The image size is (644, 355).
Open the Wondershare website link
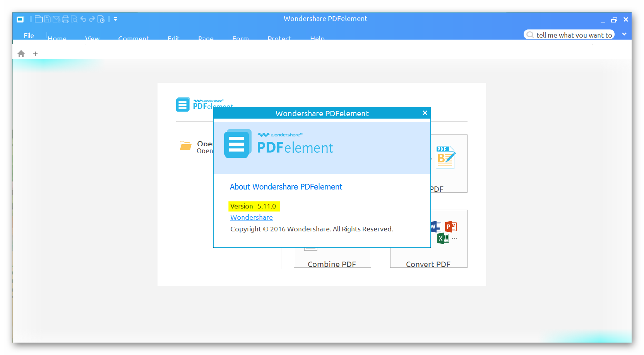click(252, 217)
